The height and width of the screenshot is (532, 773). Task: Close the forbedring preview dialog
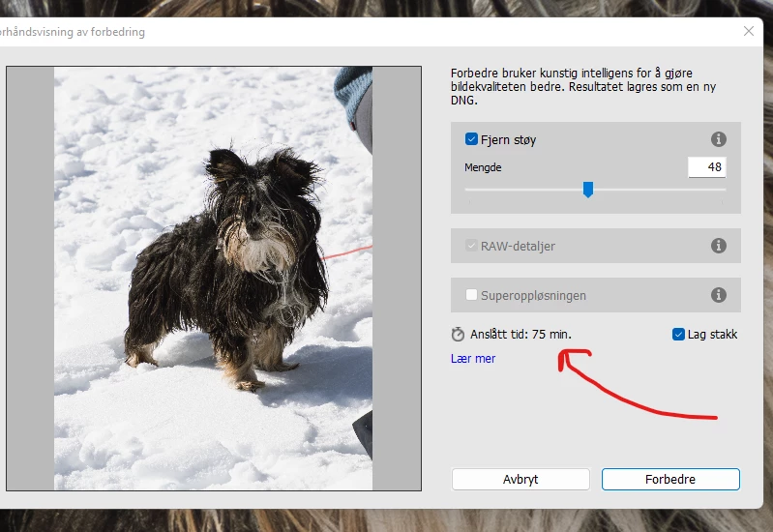[749, 31]
